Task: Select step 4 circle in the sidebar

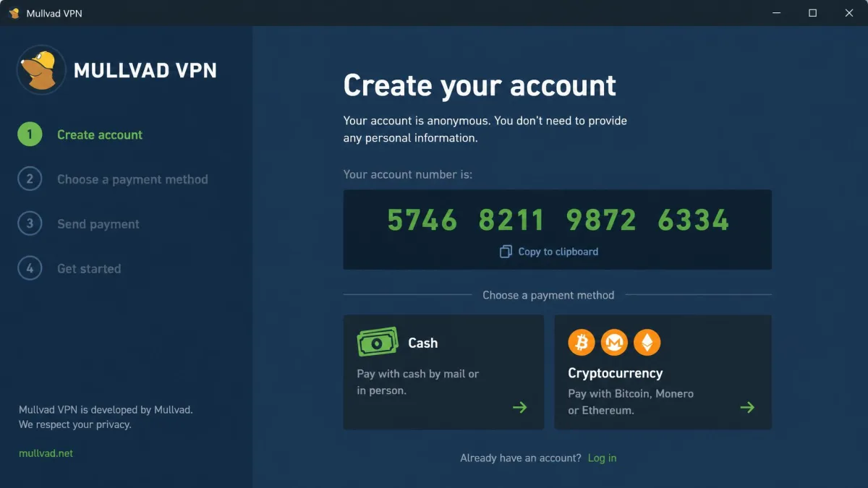Action: 30,269
